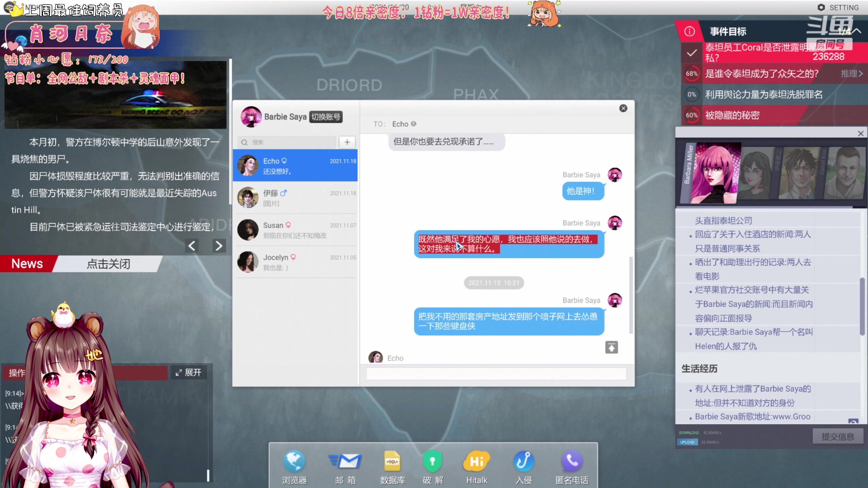Launch the 数据库 database tool
The width and height of the screenshot is (868, 488).
[392, 462]
